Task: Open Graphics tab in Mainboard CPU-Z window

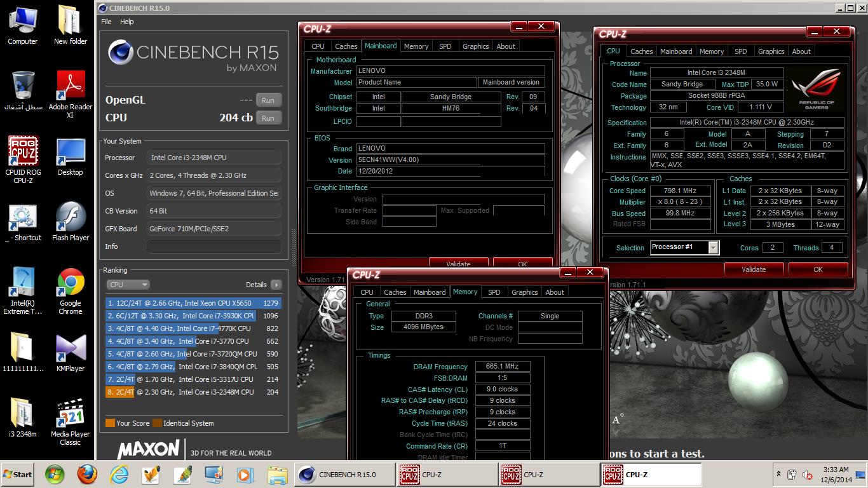Action: (x=476, y=46)
